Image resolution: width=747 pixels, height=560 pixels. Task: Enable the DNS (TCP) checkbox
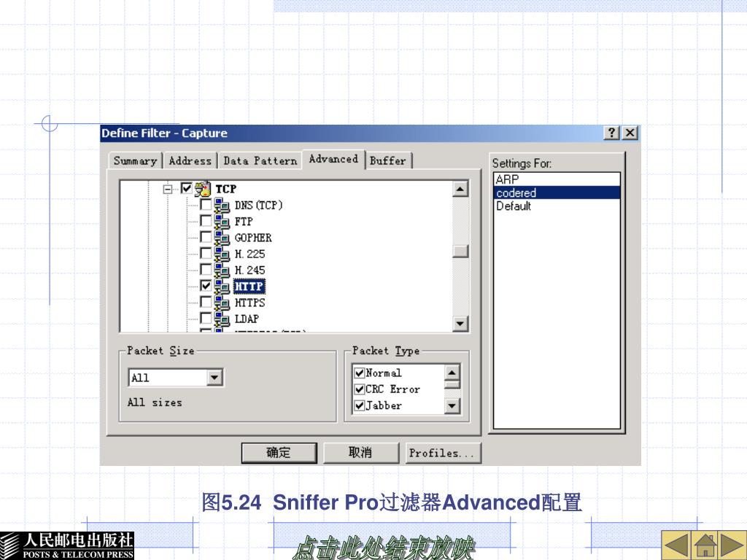click(206, 205)
